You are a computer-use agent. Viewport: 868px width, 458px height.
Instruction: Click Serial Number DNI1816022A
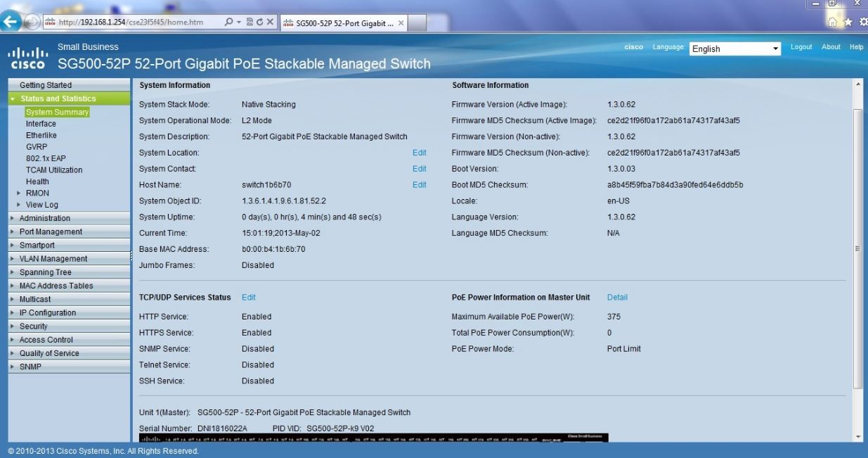(x=222, y=428)
